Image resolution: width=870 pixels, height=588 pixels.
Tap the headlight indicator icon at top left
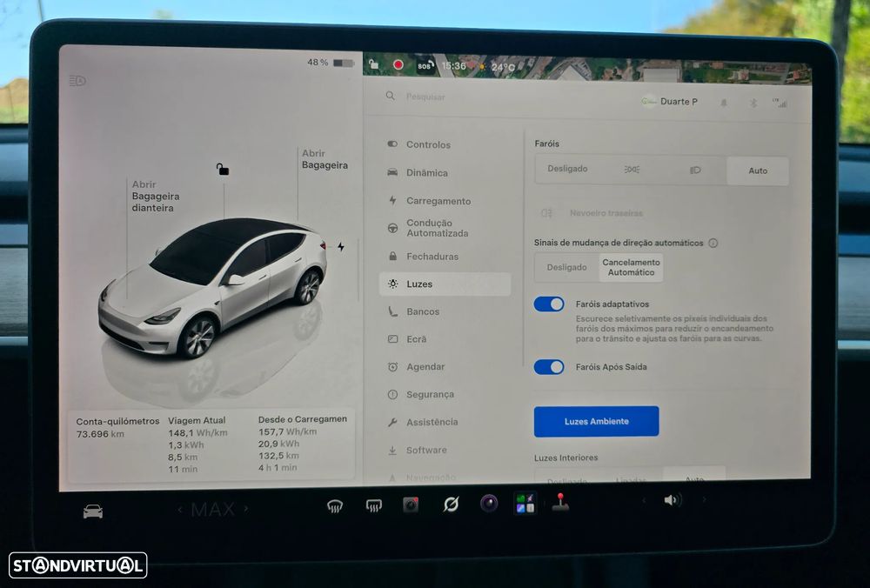pyautogui.click(x=77, y=81)
